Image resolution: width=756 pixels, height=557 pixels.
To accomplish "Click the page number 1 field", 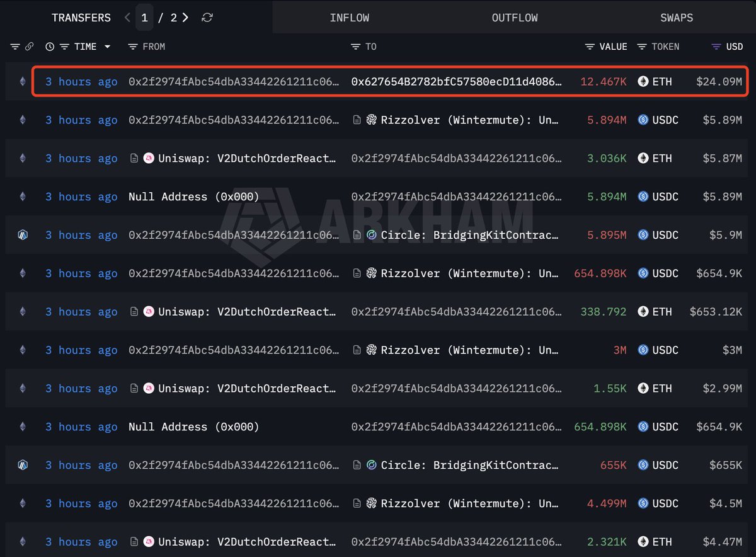I will click(x=144, y=18).
